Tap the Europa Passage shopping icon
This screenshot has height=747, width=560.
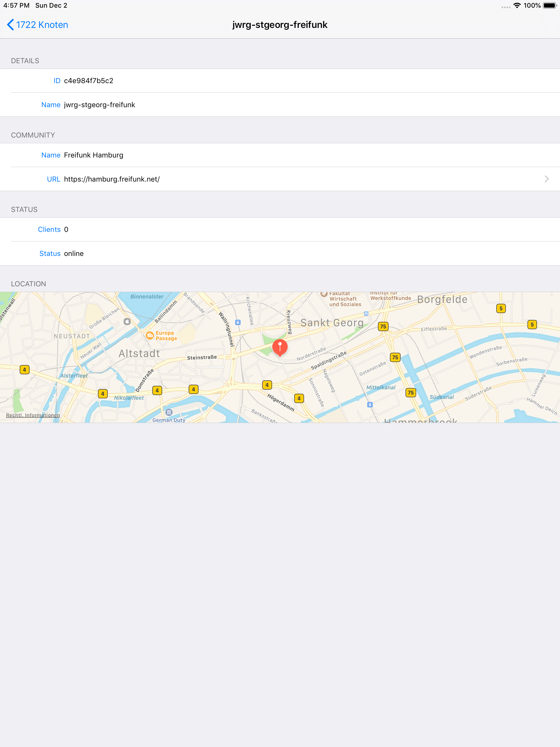(150, 335)
